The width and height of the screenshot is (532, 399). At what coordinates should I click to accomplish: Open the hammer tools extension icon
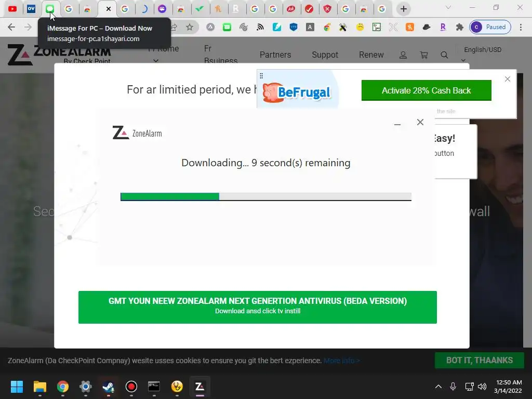point(343,27)
